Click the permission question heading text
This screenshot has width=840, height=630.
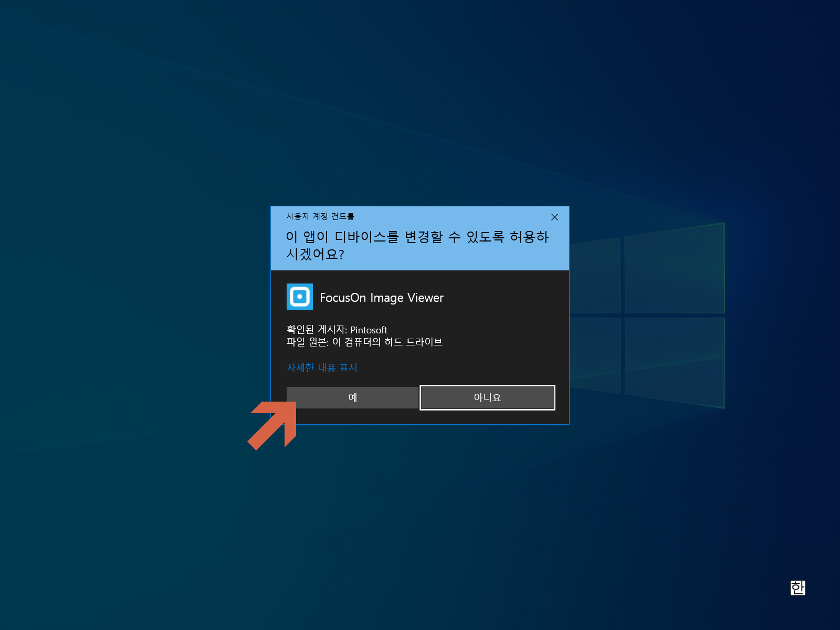pyautogui.click(x=417, y=245)
